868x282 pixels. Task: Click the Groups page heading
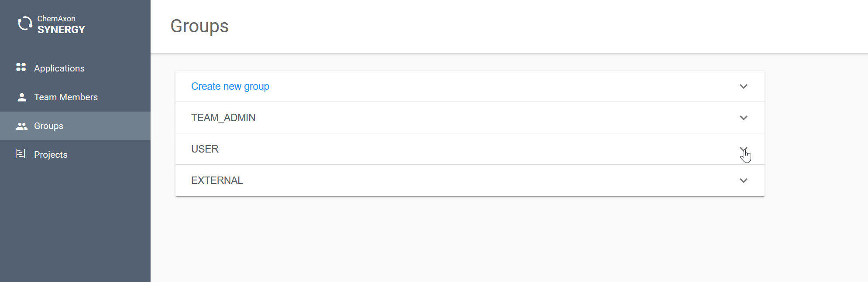(x=199, y=26)
